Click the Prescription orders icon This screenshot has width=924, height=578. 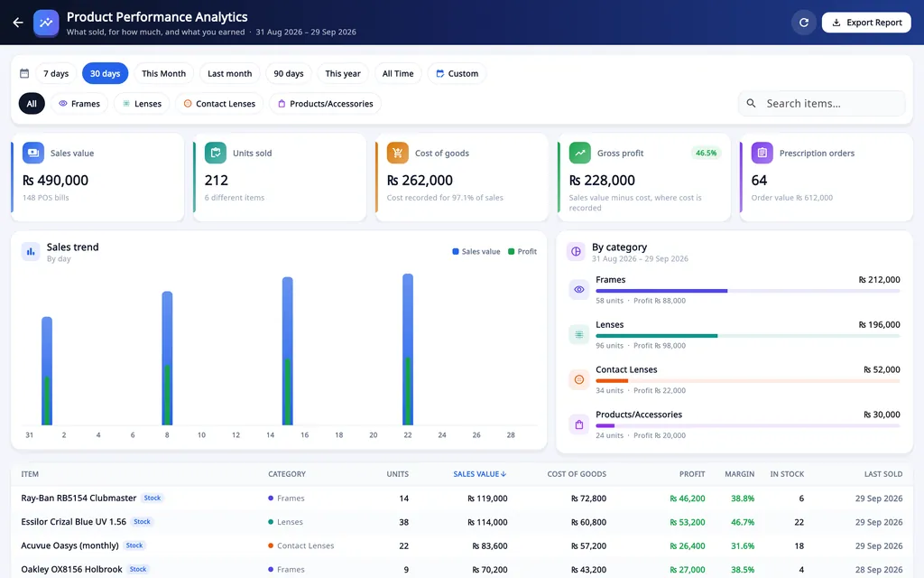point(762,153)
